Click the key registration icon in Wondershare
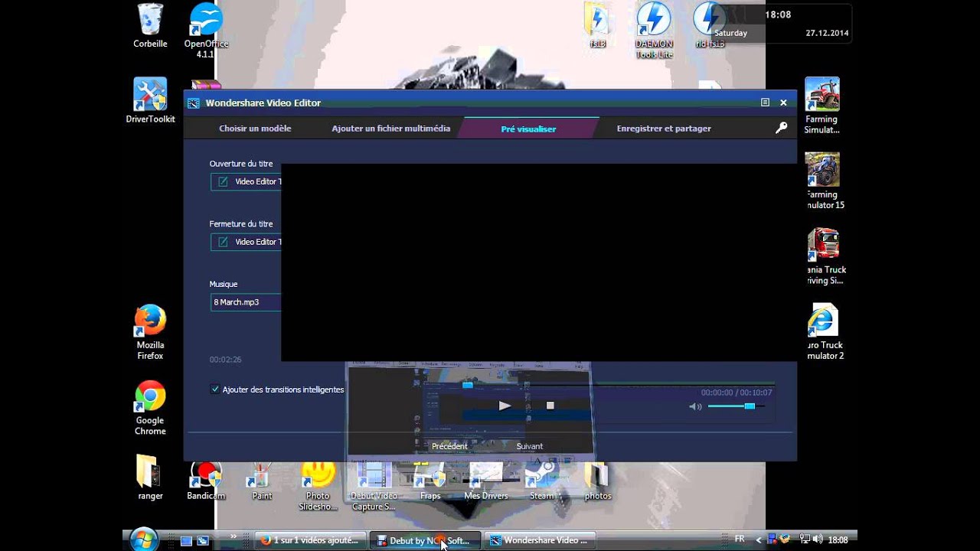The image size is (980, 551). 781,128
